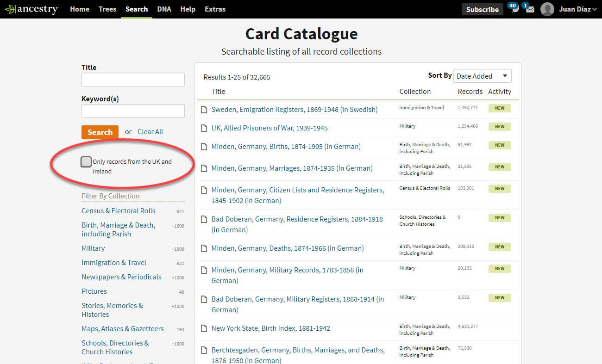
Task: Open the DNA menu item
Action: coord(164,9)
